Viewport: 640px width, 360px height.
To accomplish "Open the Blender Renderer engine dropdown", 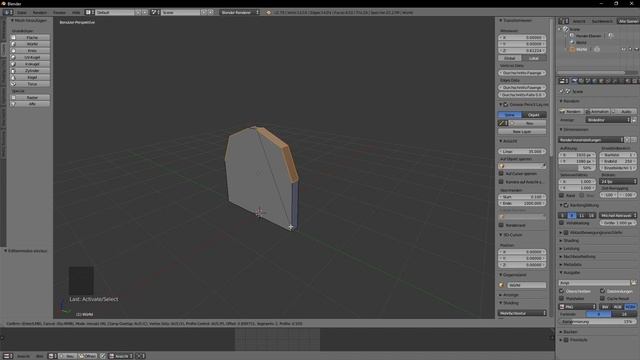I will pos(240,12).
